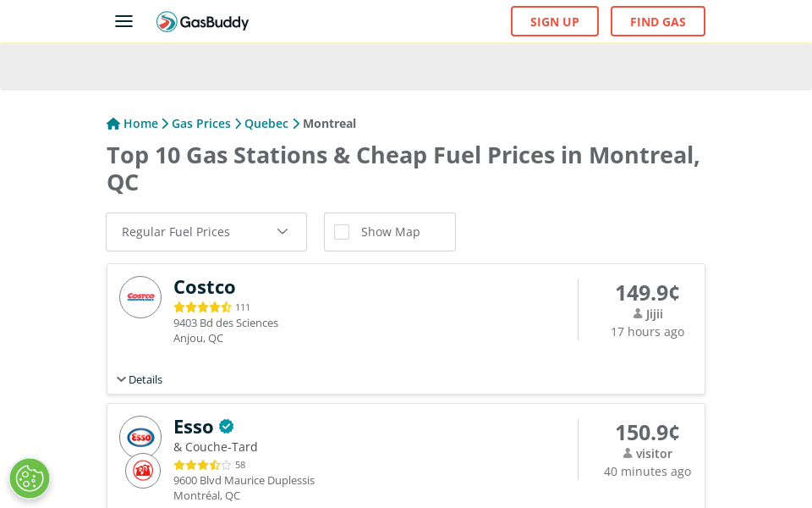
Task: Click the Couche-Tard logo icon
Action: pyautogui.click(x=142, y=471)
